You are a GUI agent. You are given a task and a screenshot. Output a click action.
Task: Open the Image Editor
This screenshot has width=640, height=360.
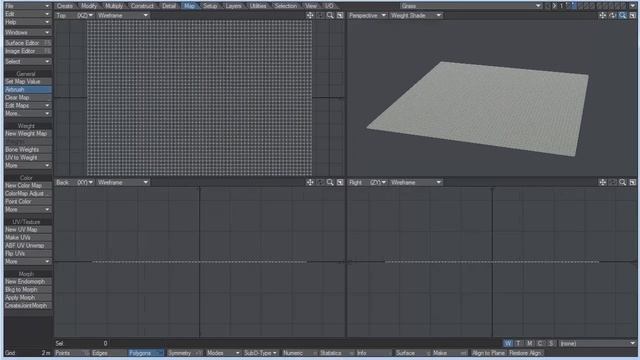28,51
